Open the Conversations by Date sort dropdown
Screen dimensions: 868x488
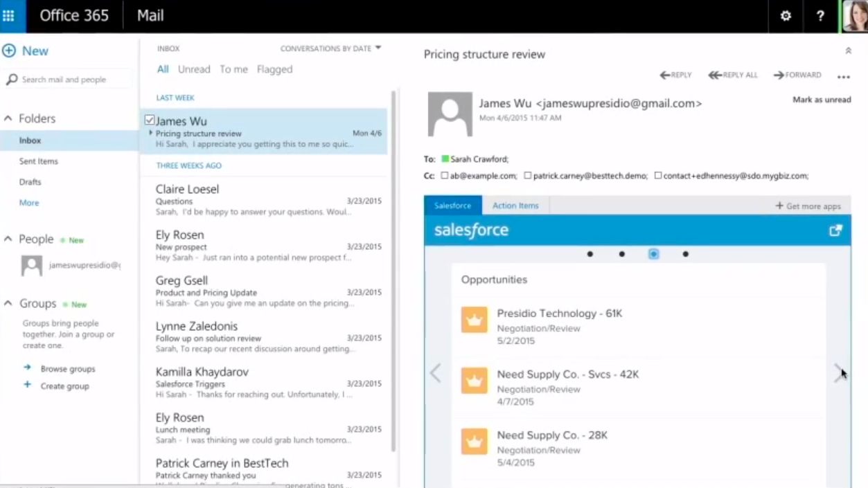point(330,48)
